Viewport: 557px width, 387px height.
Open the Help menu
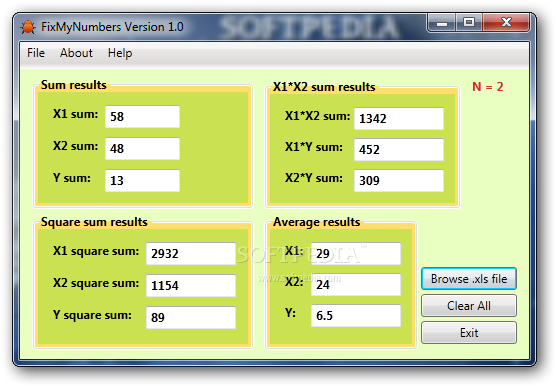120,53
